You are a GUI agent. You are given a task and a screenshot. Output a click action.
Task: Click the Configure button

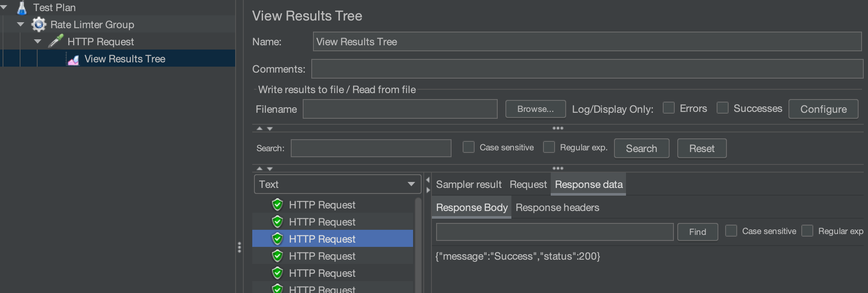(823, 109)
